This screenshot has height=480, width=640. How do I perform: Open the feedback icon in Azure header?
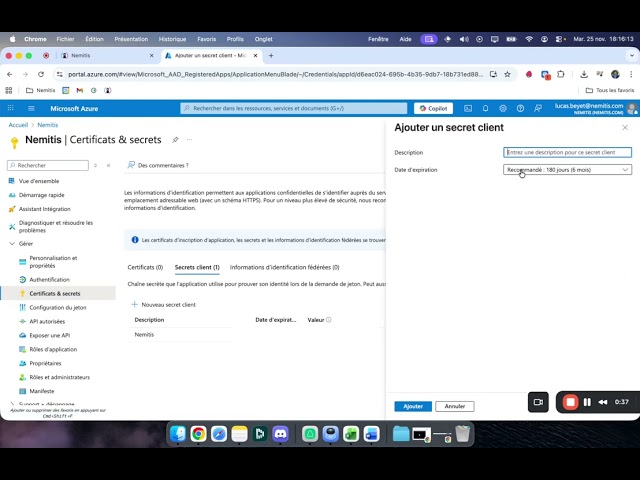(x=538, y=108)
